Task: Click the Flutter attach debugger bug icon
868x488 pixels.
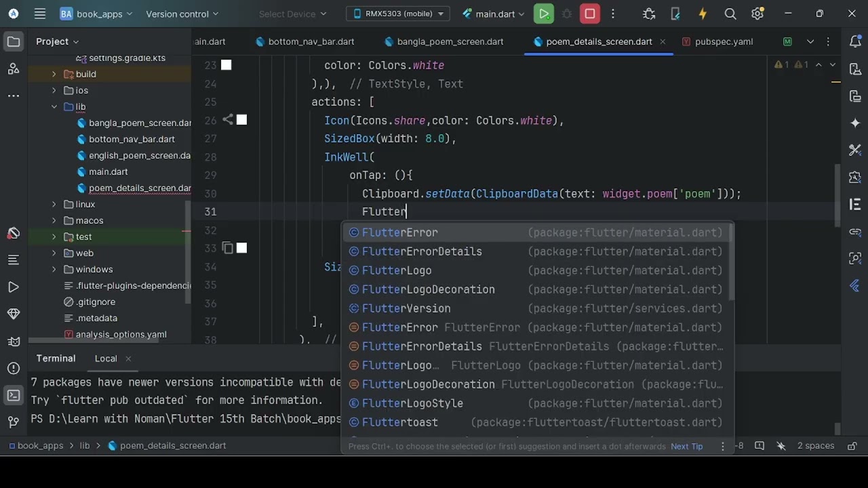Action: click(x=649, y=14)
